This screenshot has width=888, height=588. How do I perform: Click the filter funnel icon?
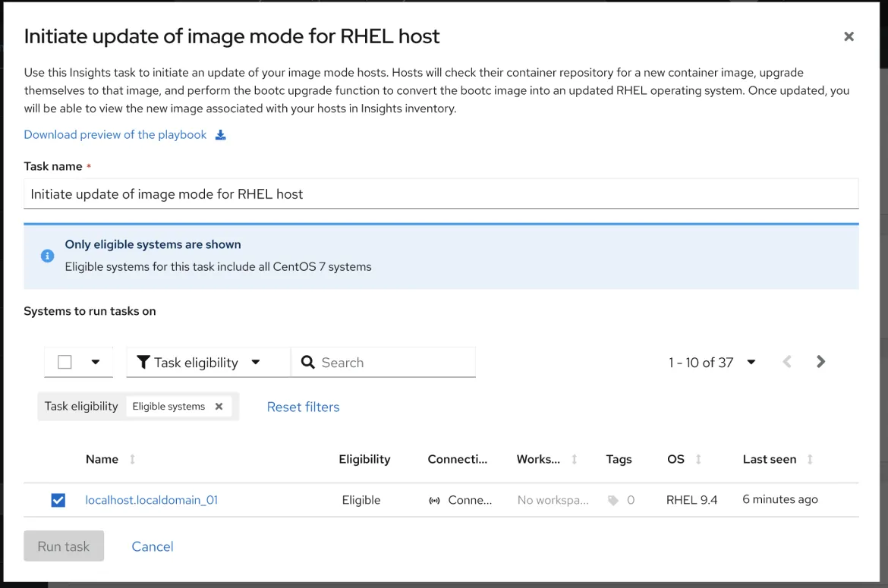click(x=143, y=362)
